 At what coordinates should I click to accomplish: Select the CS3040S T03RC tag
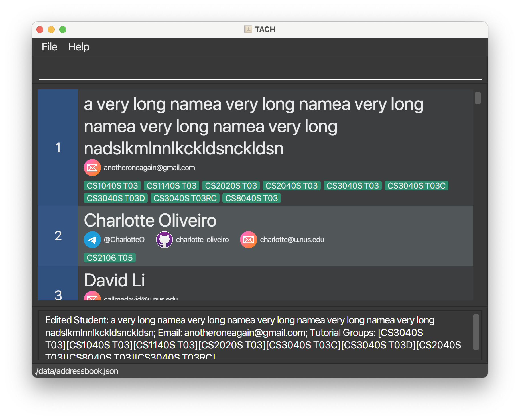point(185,198)
